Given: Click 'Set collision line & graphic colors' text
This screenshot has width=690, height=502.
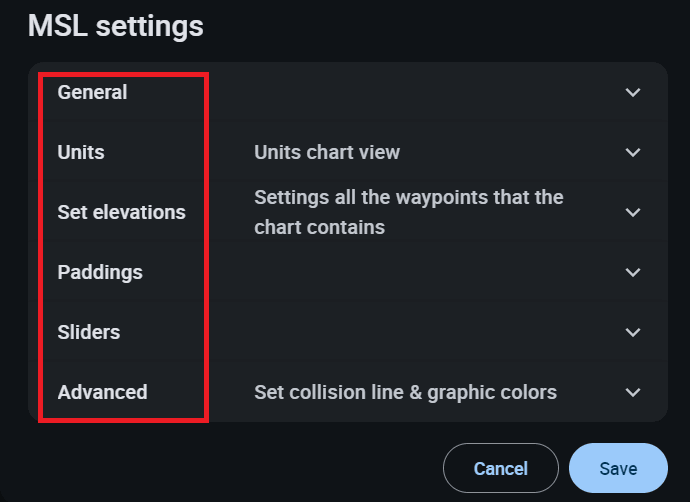Looking at the screenshot, I should point(405,392).
